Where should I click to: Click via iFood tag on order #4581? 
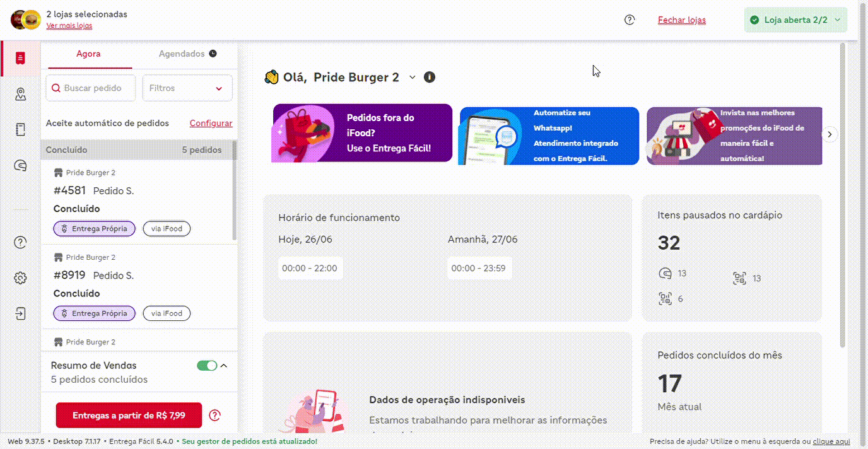[167, 229]
